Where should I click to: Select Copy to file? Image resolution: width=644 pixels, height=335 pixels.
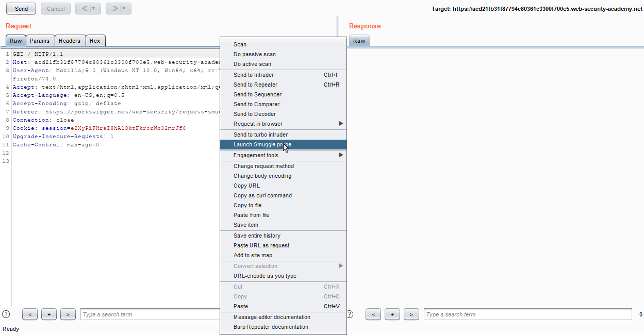coord(283,205)
